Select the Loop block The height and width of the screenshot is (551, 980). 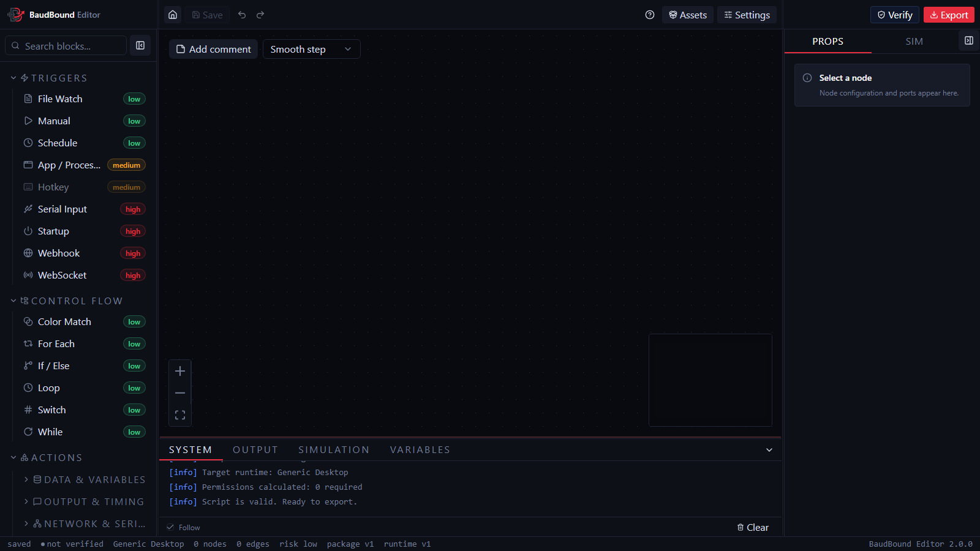pyautogui.click(x=85, y=388)
